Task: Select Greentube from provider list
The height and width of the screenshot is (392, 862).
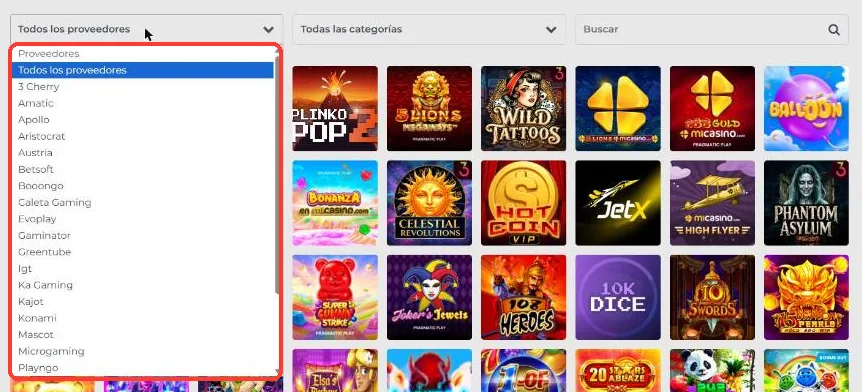Action: point(142,252)
